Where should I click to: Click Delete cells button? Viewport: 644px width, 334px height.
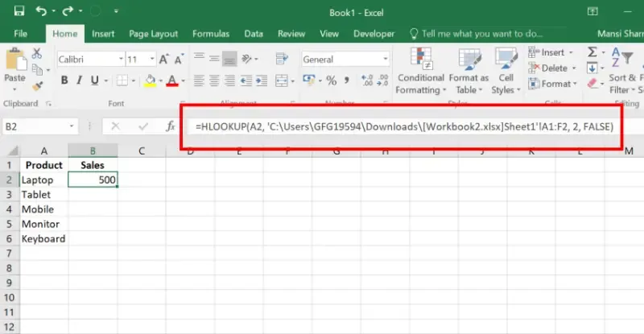(x=551, y=68)
